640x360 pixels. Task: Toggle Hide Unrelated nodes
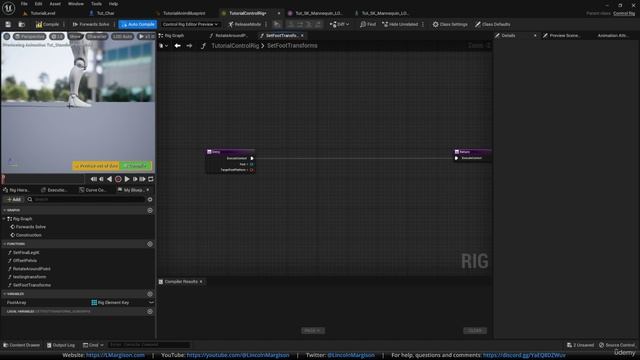(400, 24)
